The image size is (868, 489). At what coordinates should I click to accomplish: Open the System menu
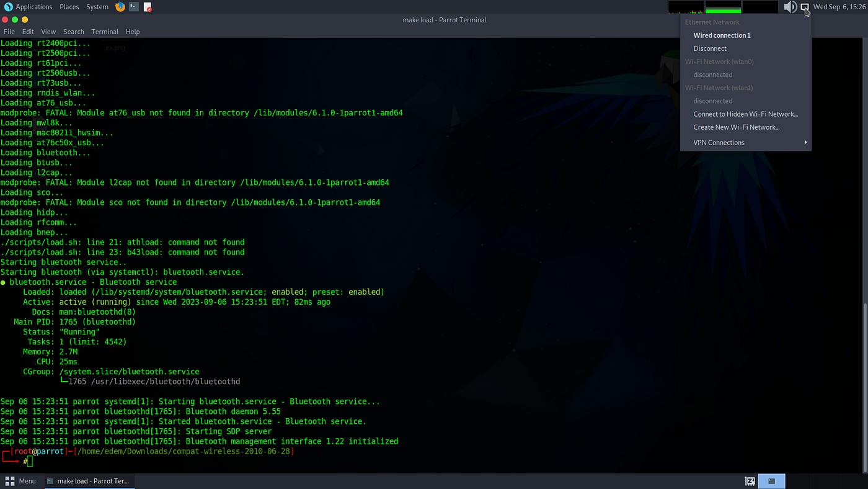click(x=97, y=7)
